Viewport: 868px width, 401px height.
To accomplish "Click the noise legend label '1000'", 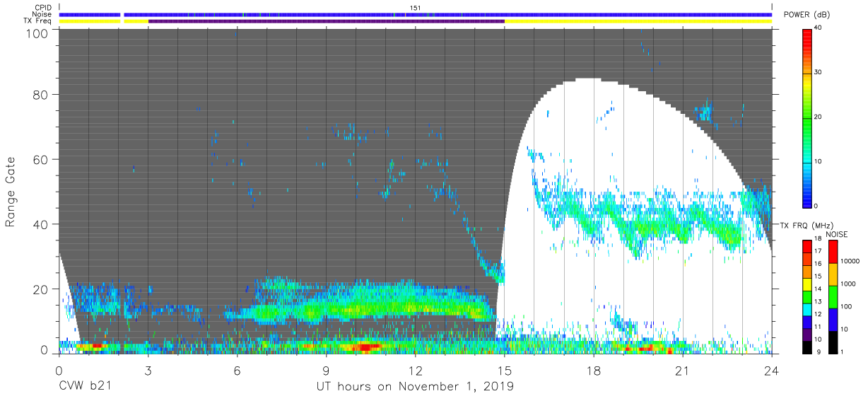I will [847, 284].
